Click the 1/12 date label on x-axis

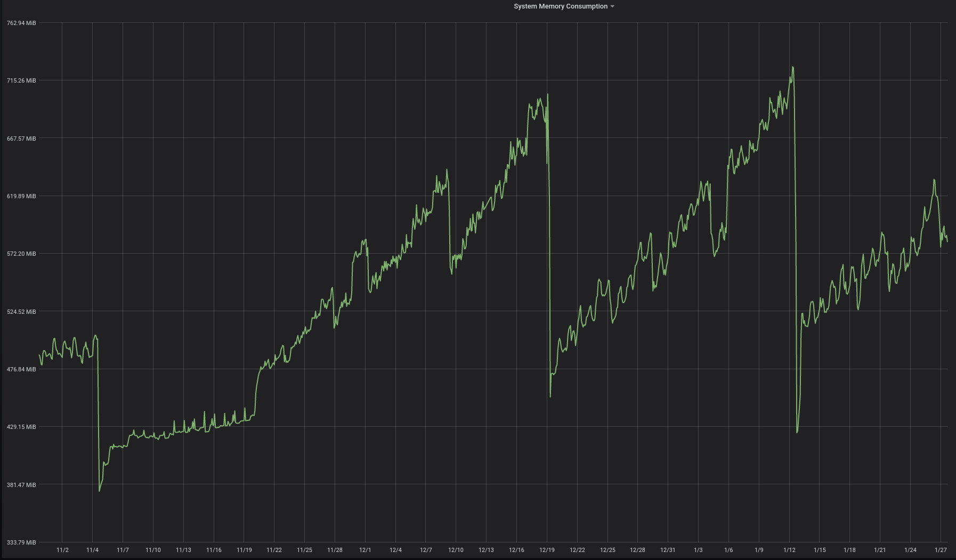pos(789,550)
